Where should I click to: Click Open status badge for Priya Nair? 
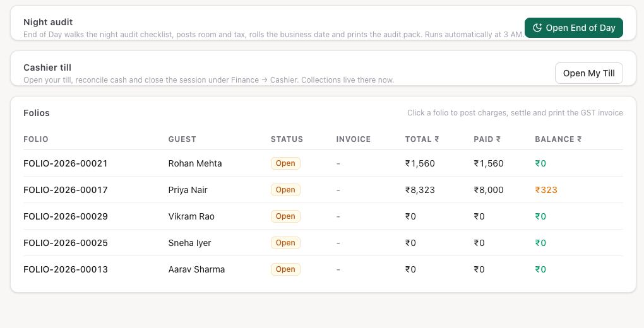[x=285, y=190]
